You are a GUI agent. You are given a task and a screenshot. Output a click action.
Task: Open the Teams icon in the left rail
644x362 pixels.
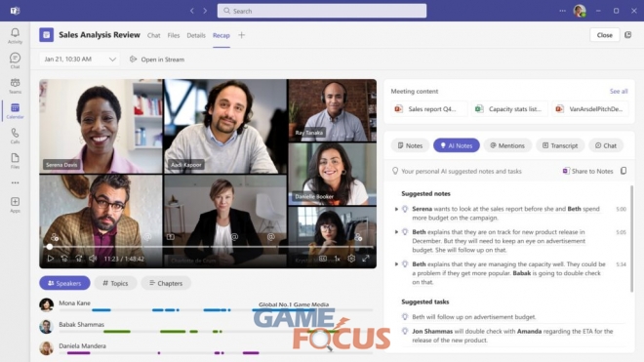pos(15,86)
